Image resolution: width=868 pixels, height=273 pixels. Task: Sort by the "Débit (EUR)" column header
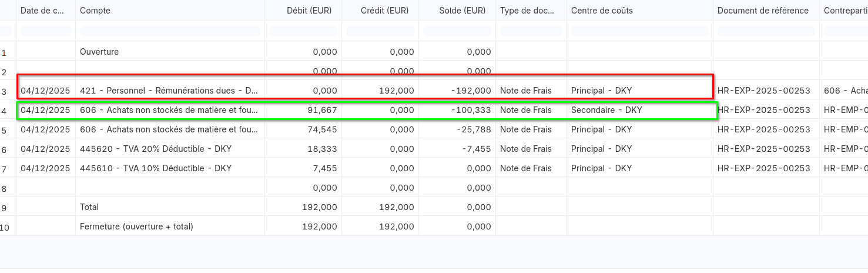[x=309, y=11]
